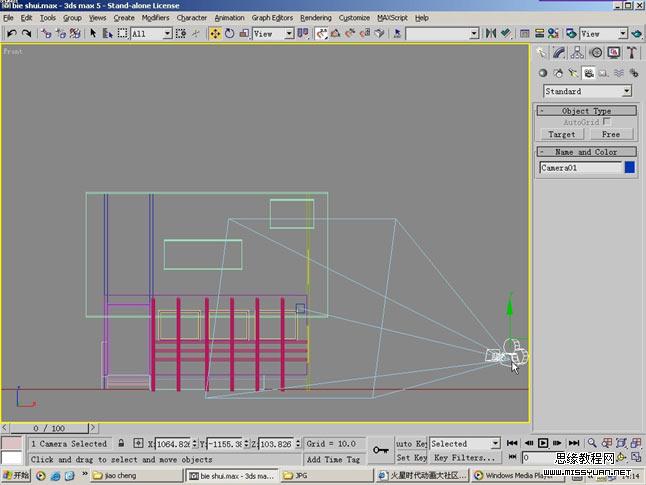
Task: Click the Free camera button
Action: pyautogui.click(x=611, y=134)
